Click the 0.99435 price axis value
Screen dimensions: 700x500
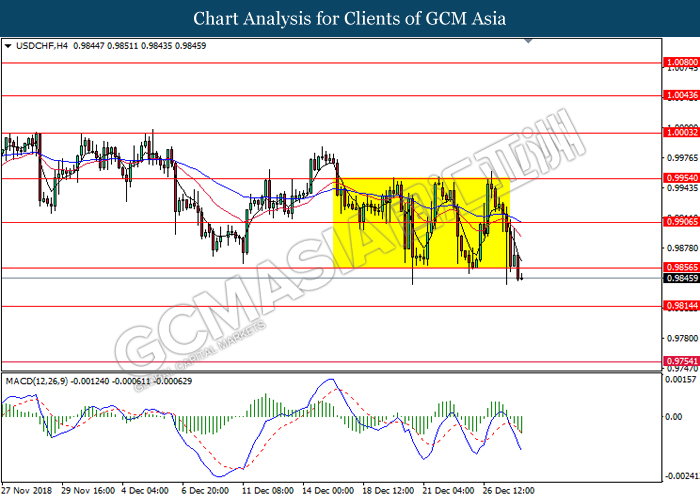682,188
